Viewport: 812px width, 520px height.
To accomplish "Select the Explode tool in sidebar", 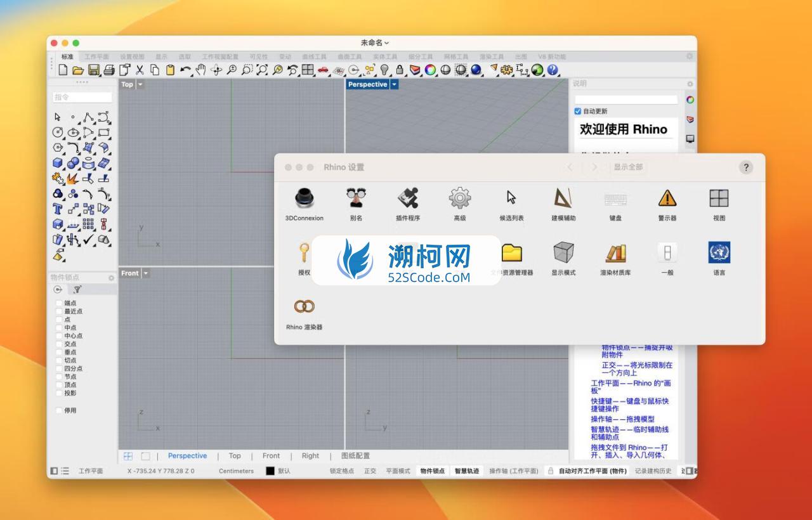I will (x=73, y=178).
